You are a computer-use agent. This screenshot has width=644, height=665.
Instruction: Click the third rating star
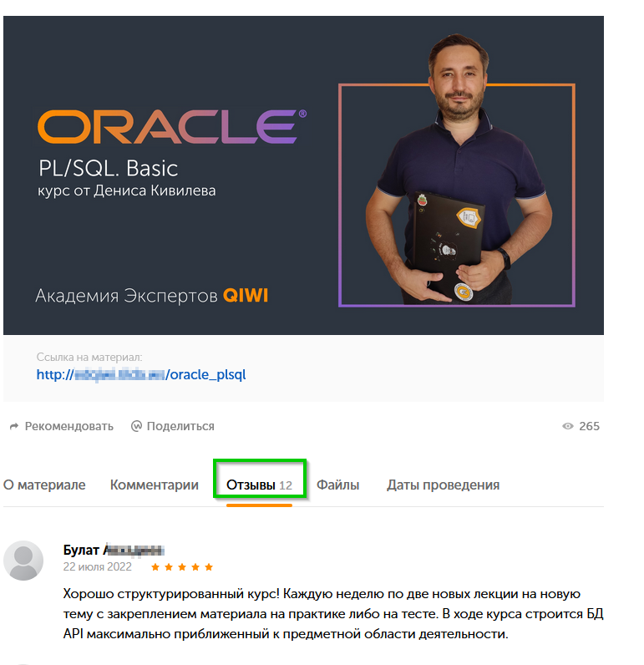click(x=182, y=567)
